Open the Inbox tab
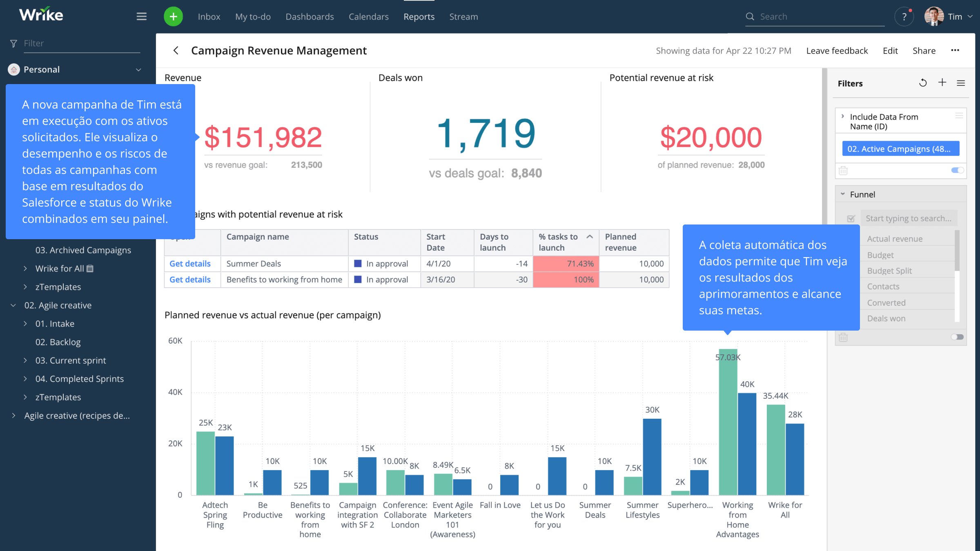This screenshot has height=551, width=980. click(209, 17)
